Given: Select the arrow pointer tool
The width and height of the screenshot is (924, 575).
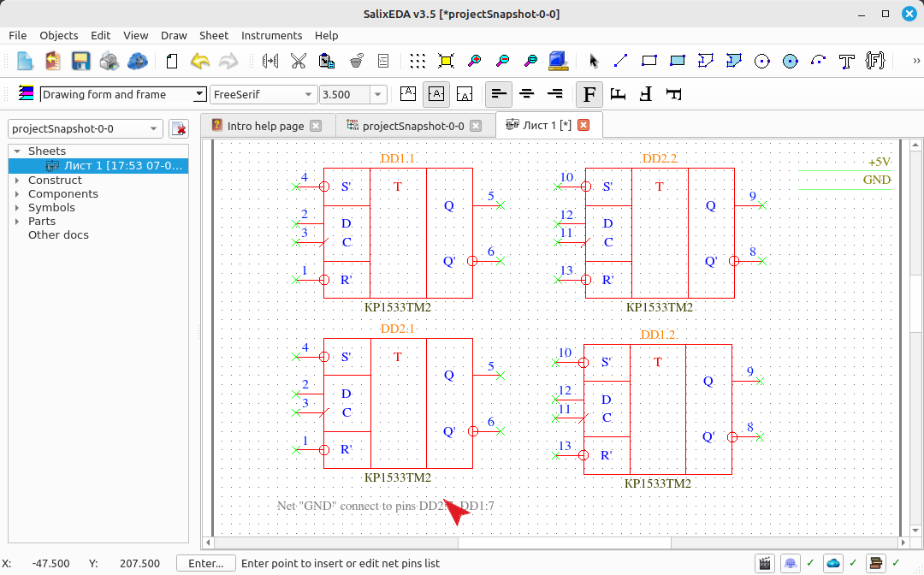Looking at the screenshot, I should click(x=593, y=61).
